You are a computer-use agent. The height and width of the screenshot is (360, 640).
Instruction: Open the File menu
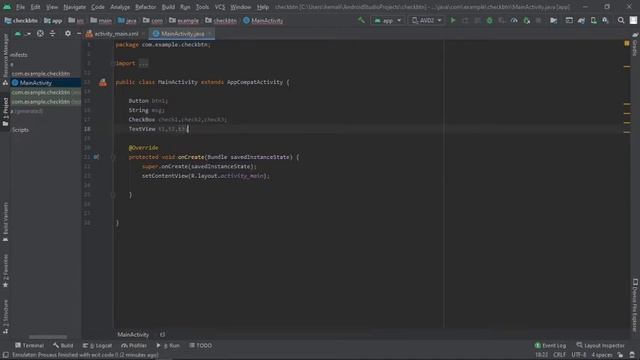pyautogui.click(x=20, y=7)
